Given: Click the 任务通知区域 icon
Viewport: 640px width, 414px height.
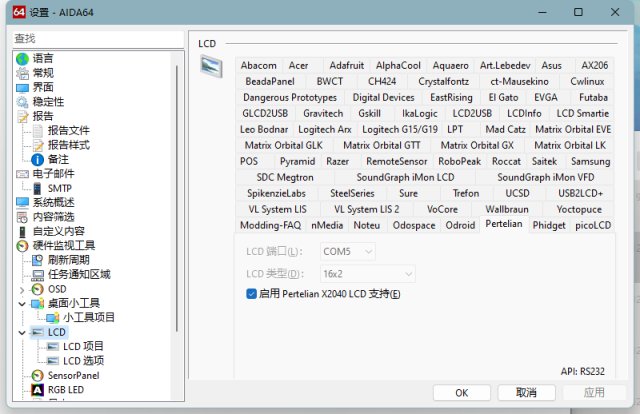Looking at the screenshot, I should click(38, 275).
